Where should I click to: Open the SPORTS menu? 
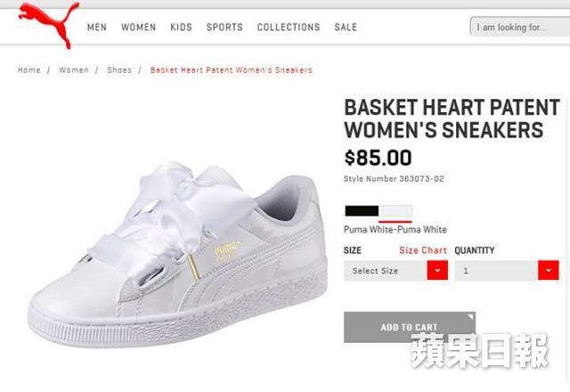(224, 28)
